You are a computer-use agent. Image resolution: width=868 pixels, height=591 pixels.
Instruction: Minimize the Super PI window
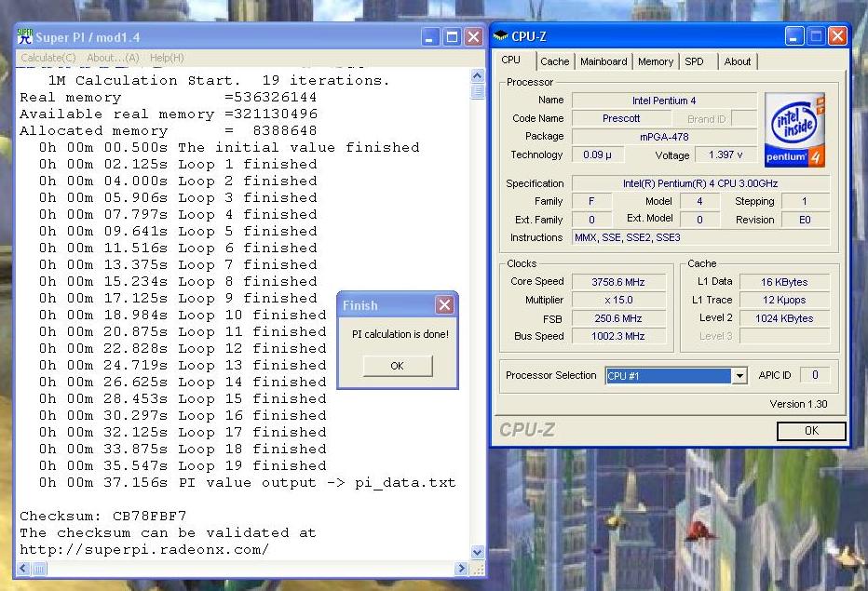[430, 37]
